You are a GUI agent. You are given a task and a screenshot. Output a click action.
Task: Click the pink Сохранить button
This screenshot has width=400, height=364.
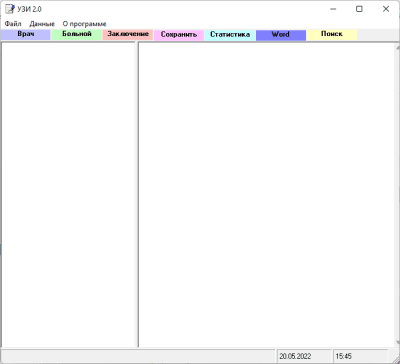(179, 35)
